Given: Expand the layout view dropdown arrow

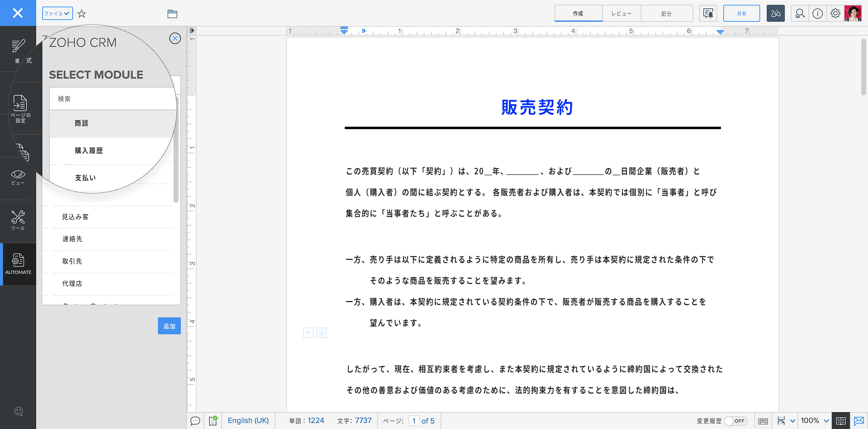Looking at the screenshot, I should pyautogui.click(x=793, y=421).
